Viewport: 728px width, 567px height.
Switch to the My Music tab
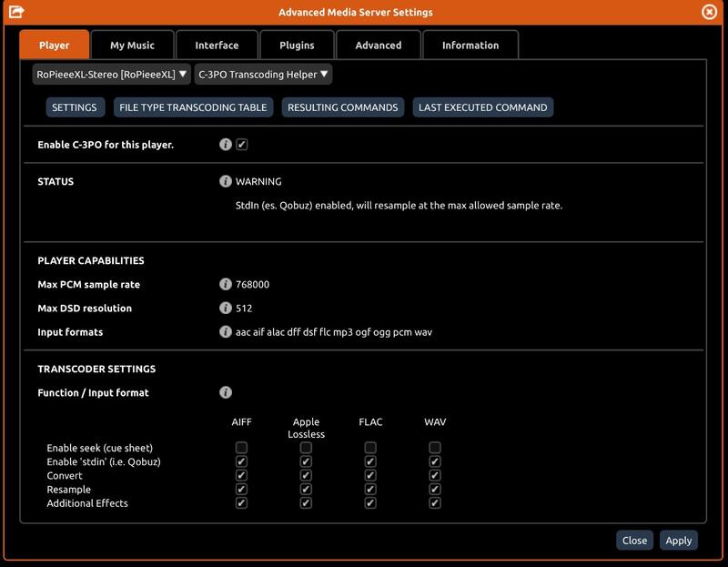point(132,45)
